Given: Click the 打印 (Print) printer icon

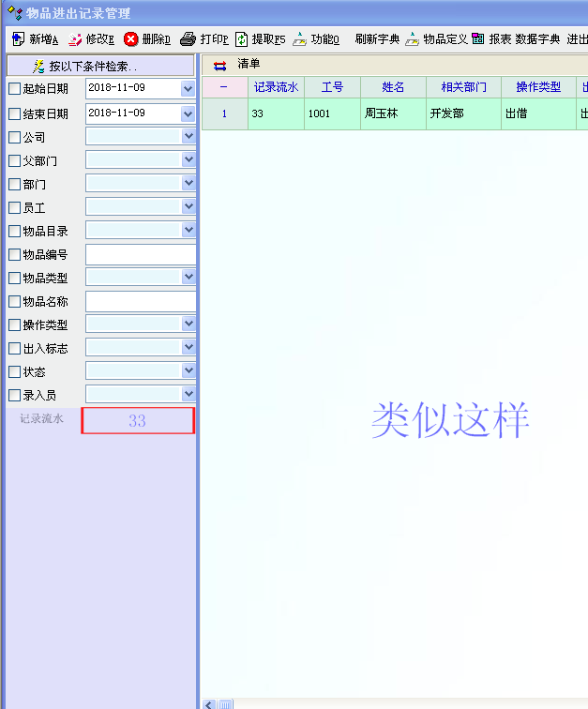Looking at the screenshot, I should click(x=188, y=39).
